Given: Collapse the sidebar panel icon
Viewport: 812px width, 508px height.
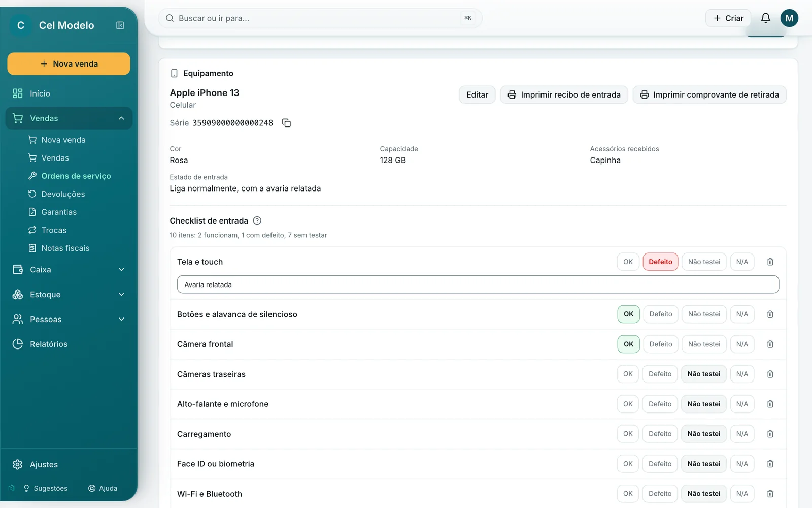Looking at the screenshot, I should point(120,25).
